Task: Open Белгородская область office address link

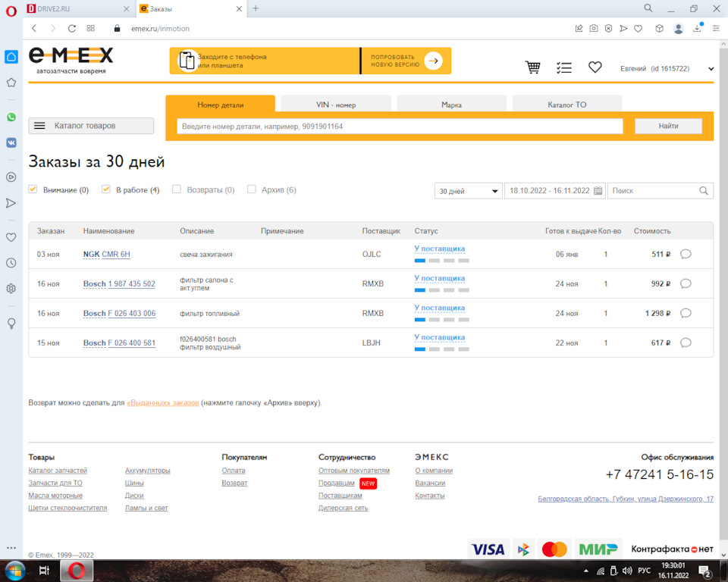Action: click(626, 499)
